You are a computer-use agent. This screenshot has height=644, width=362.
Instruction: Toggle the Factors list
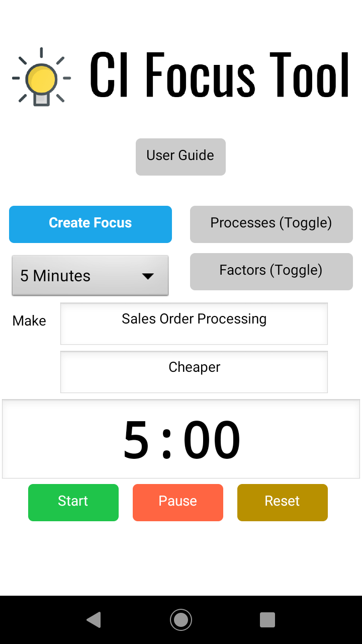tap(271, 271)
